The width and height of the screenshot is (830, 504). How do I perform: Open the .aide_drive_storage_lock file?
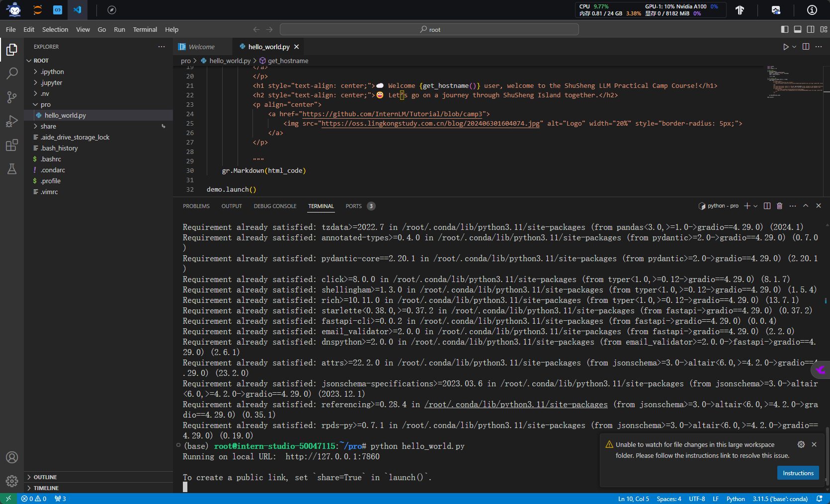[x=98, y=137]
